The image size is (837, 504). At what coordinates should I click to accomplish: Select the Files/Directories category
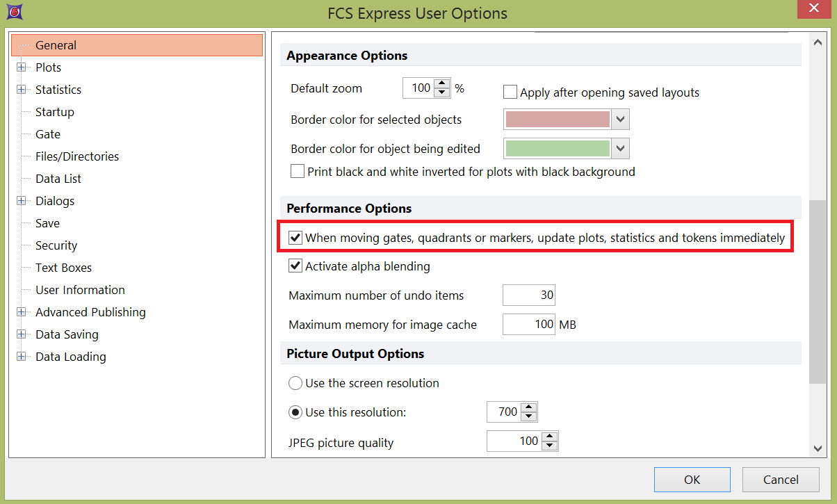[x=77, y=156]
